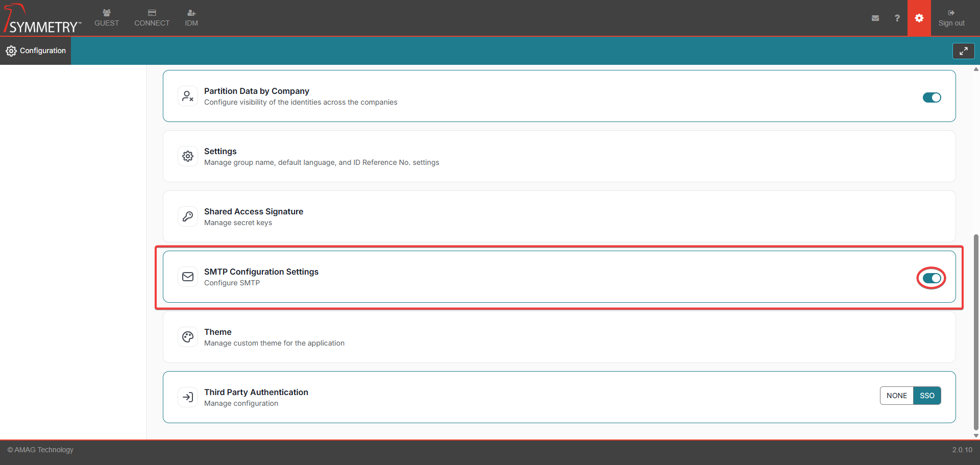Open the GUEST menu
This screenshot has width=980, height=465.
pyautogui.click(x=107, y=18)
